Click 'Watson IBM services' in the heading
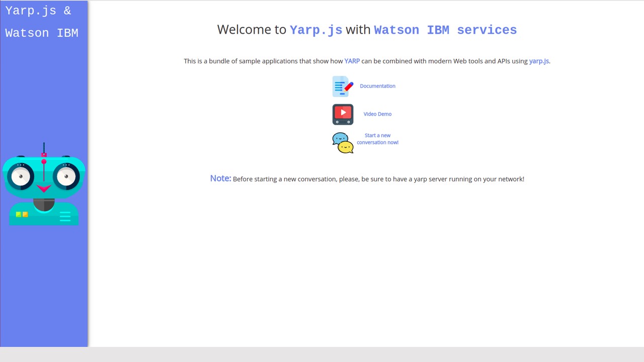Screen dimensions: 644x362 pyautogui.click(x=445, y=30)
